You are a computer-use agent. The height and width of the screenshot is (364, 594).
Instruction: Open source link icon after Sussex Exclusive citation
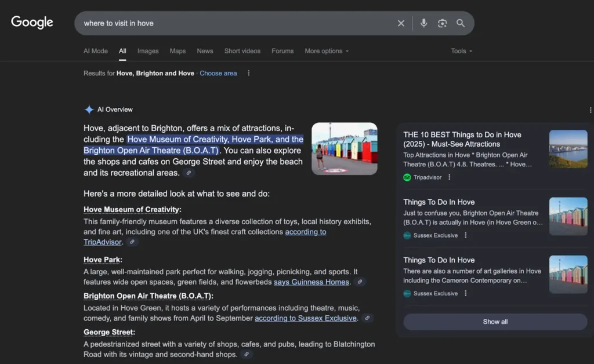367,318
